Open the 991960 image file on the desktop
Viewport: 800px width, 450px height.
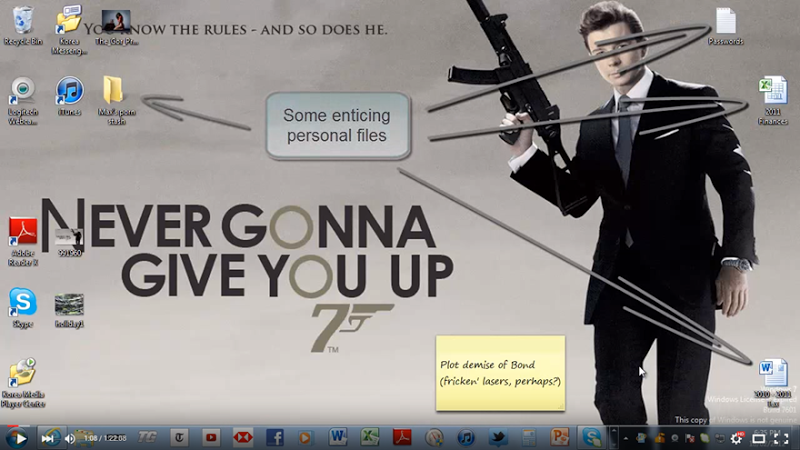tap(69, 243)
